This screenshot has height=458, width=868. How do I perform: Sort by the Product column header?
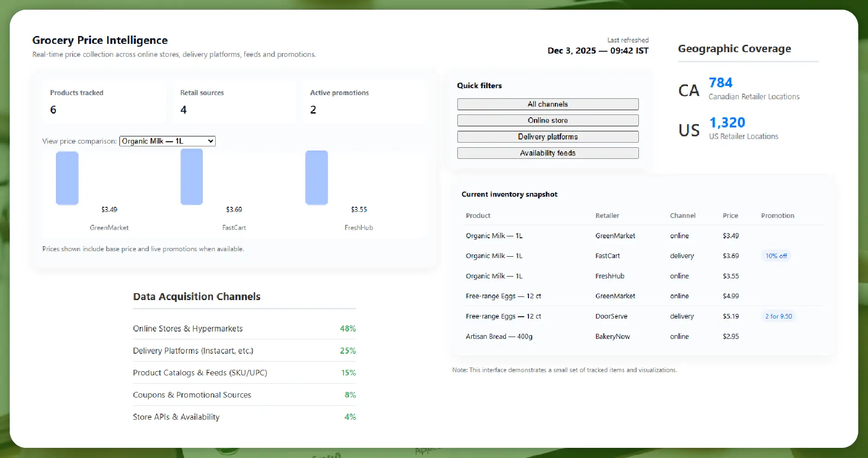click(x=478, y=216)
